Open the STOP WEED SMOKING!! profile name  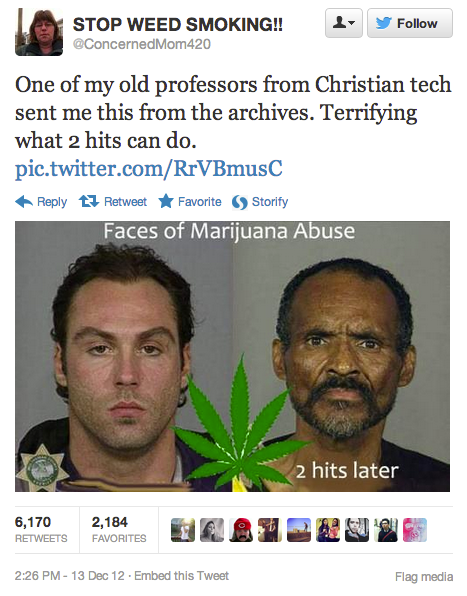coord(178,25)
